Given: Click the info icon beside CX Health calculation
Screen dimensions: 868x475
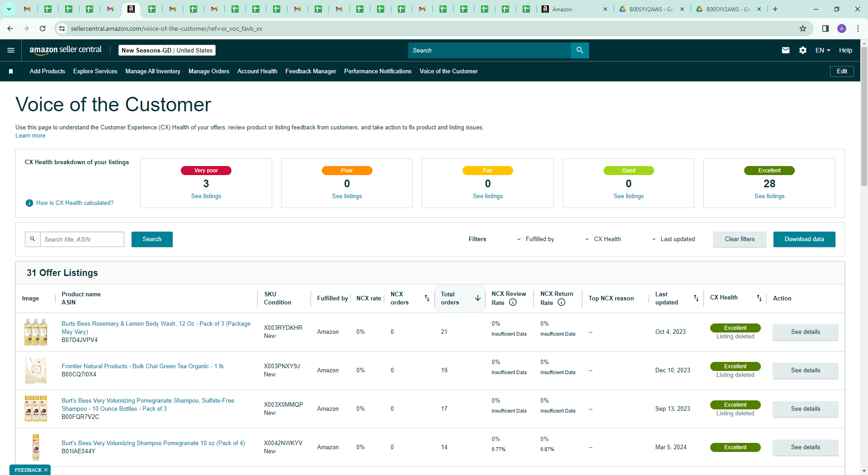Looking at the screenshot, I should [x=29, y=203].
